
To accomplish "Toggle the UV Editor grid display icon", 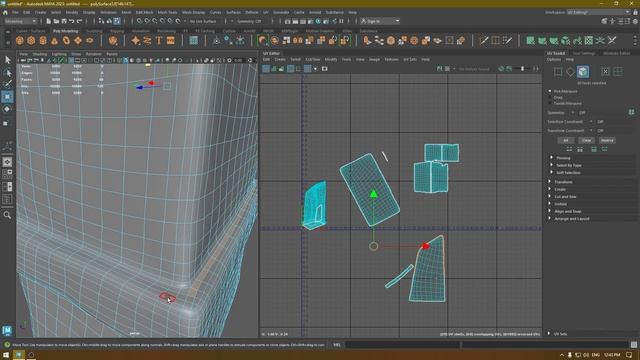I will click(307, 69).
